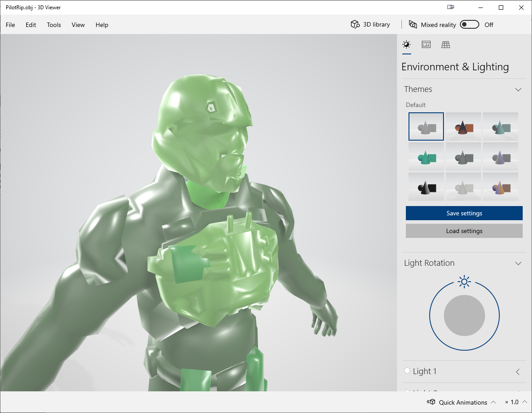
Task: Click the Themes section heading
Action: click(418, 89)
